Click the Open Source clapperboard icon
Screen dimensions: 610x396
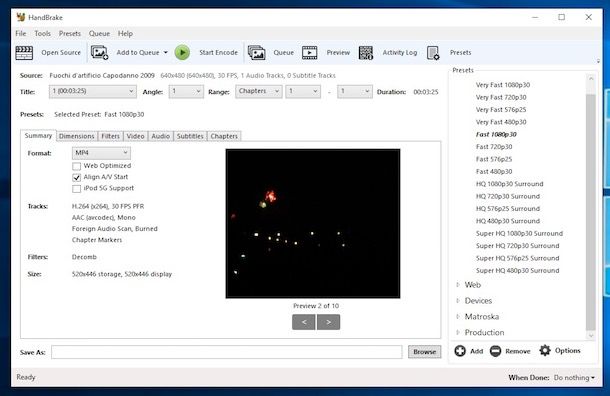24,53
